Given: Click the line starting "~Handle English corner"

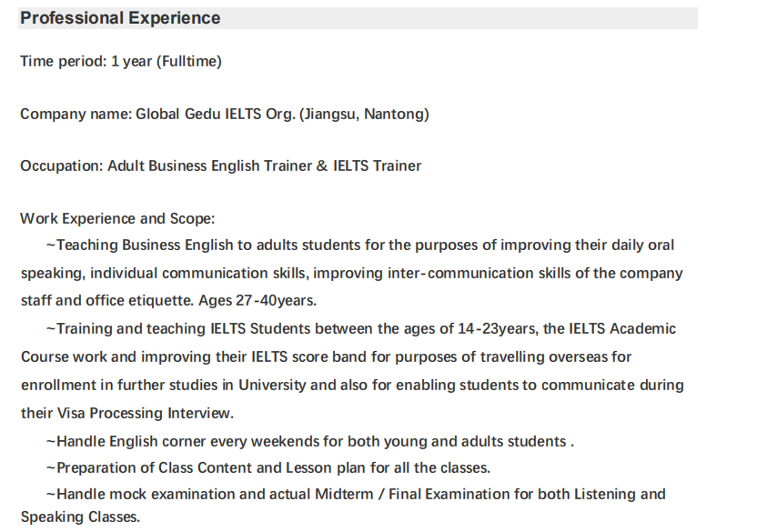Looking at the screenshot, I should click(309, 442).
